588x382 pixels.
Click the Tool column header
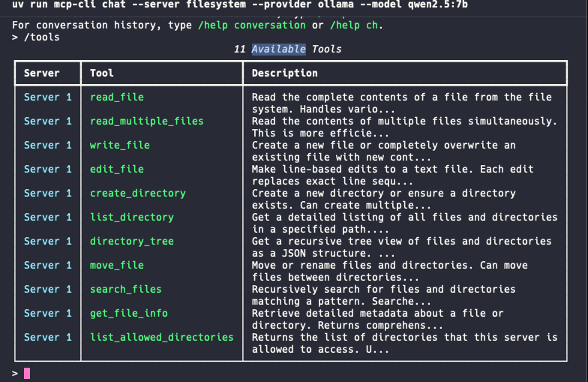click(102, 74)
